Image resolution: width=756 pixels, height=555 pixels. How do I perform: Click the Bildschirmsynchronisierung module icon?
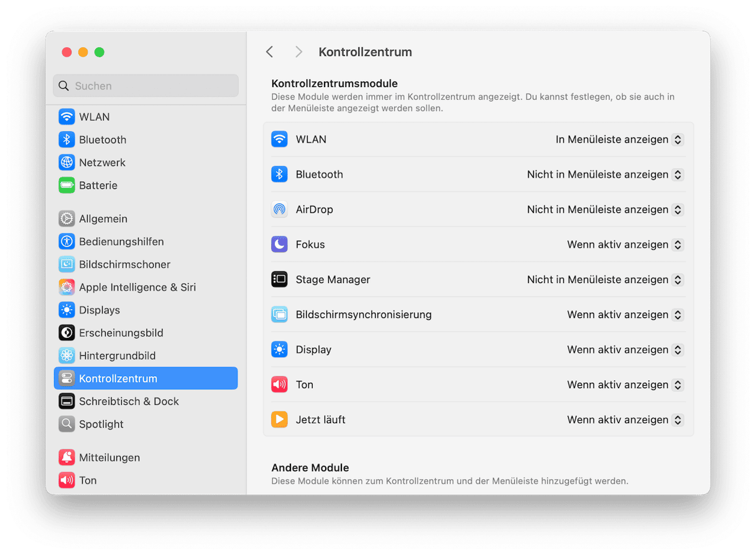(280, 315)
